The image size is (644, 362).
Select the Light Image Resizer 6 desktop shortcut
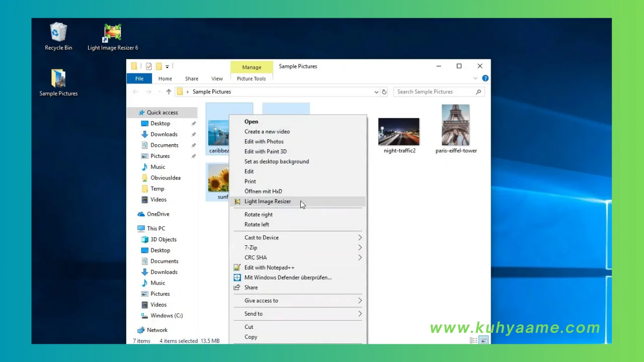pos(113,37)
